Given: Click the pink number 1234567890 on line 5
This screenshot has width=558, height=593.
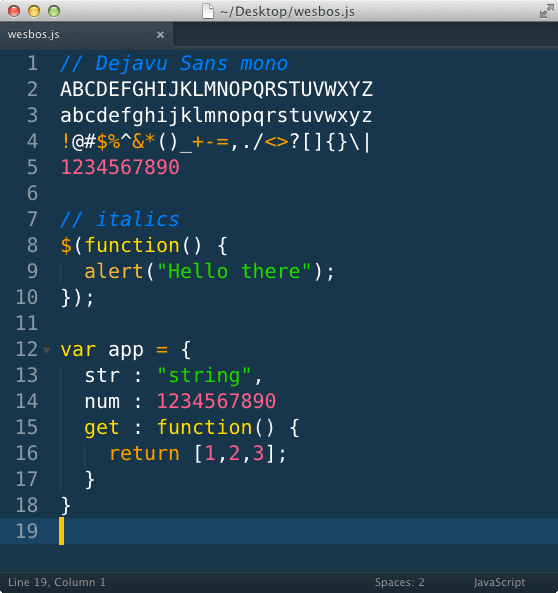Looking at the screenshot, I should [120, 167].
